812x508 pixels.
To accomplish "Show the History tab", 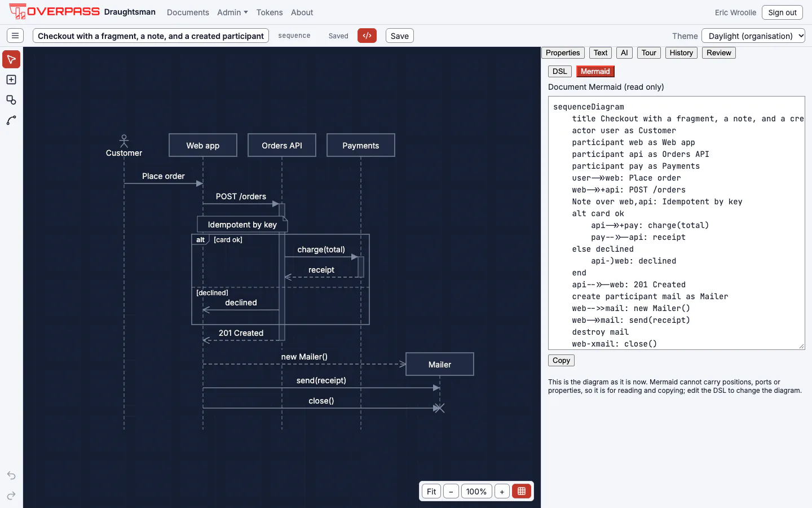I will pos(681,52).
